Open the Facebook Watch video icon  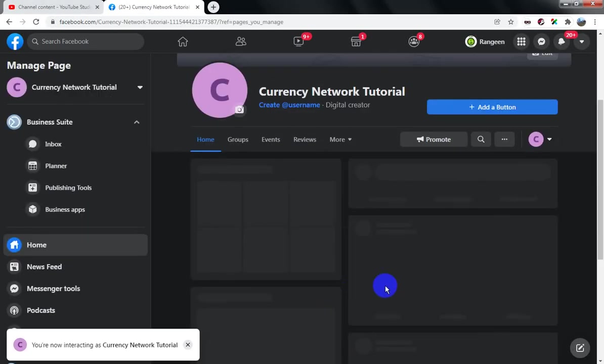tap(298, 41)
